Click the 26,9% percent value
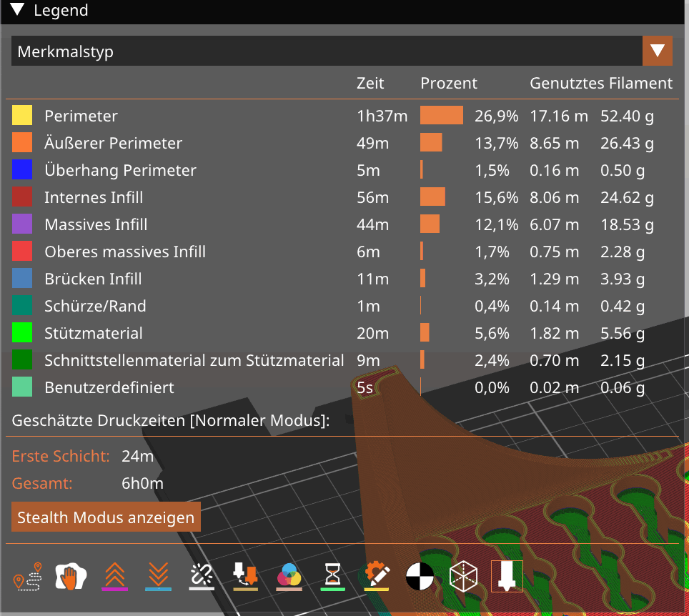Viewport: 689px width, 616px height. click(x=496, y=116)
